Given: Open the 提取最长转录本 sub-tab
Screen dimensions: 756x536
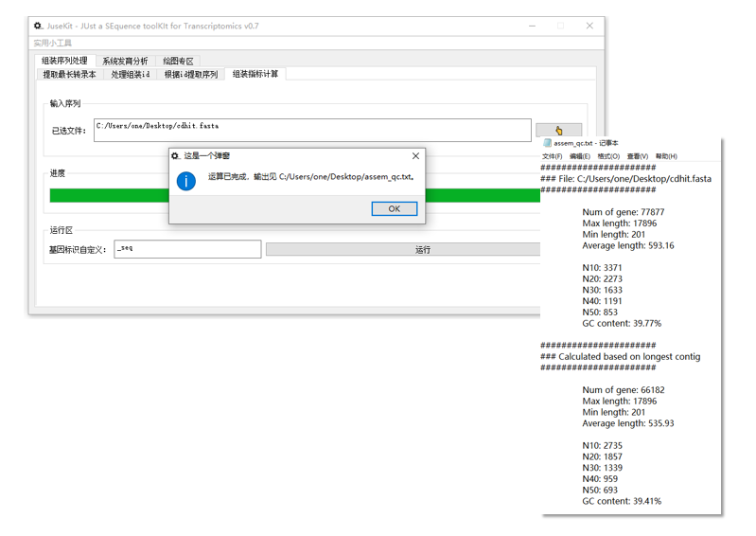Looking at the screenshot, I should pos(69,75).
